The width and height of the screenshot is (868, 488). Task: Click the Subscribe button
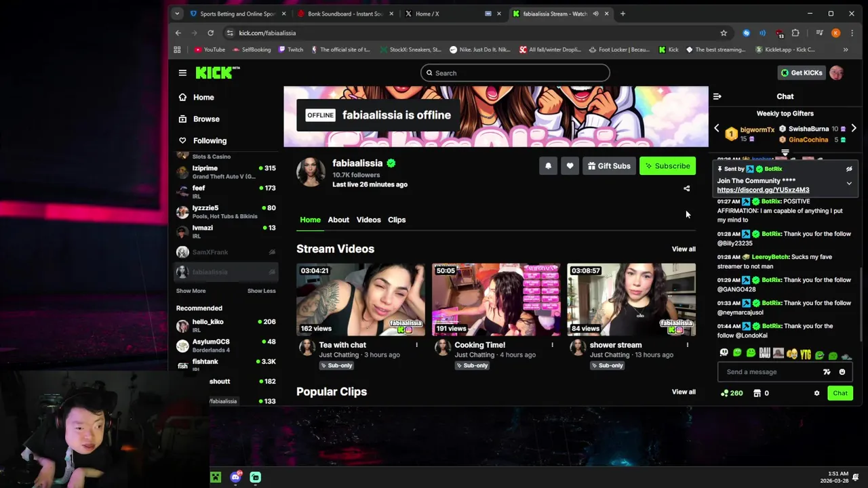(667, 166)
